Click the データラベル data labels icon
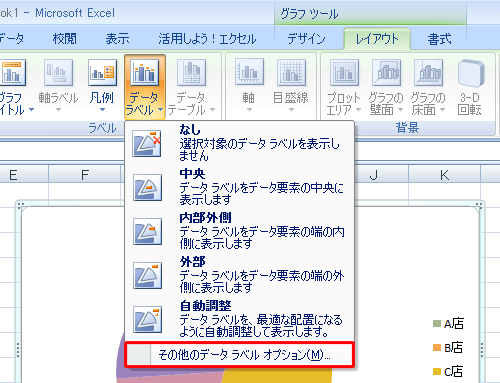500x383 pixels. tap(145, 72)
